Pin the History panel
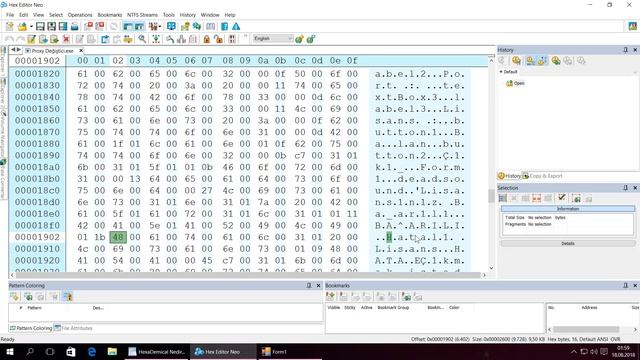This screenshot has width=640, height=360. click(625, 50)
